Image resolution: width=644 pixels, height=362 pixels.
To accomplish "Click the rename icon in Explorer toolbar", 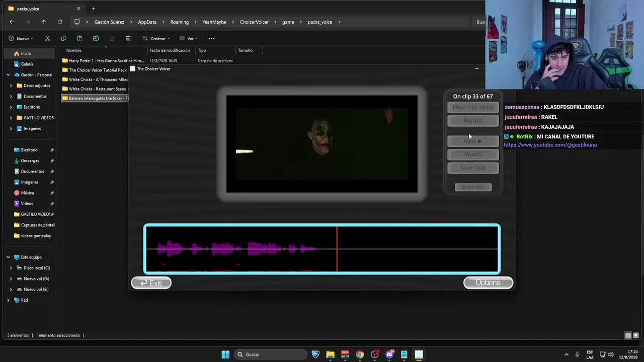I will (x=96, y=38).
